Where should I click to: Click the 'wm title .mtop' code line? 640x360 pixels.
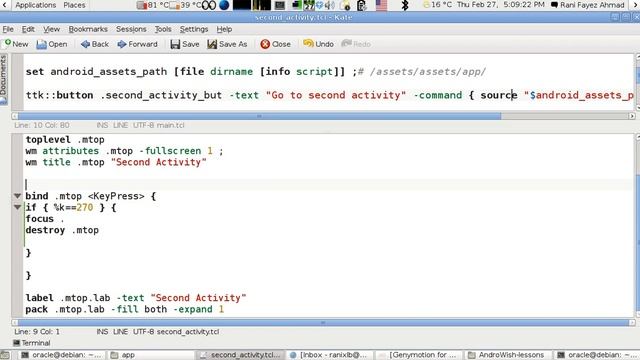116,162
